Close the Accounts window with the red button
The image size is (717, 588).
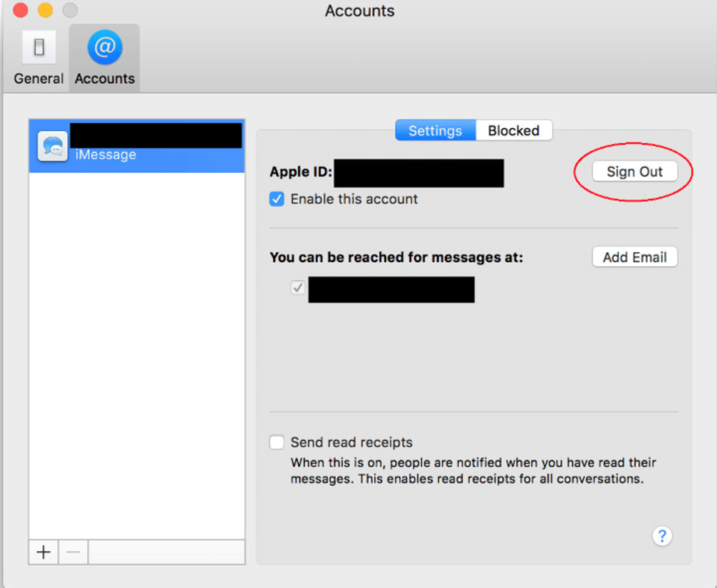click(x=20, y=10)
